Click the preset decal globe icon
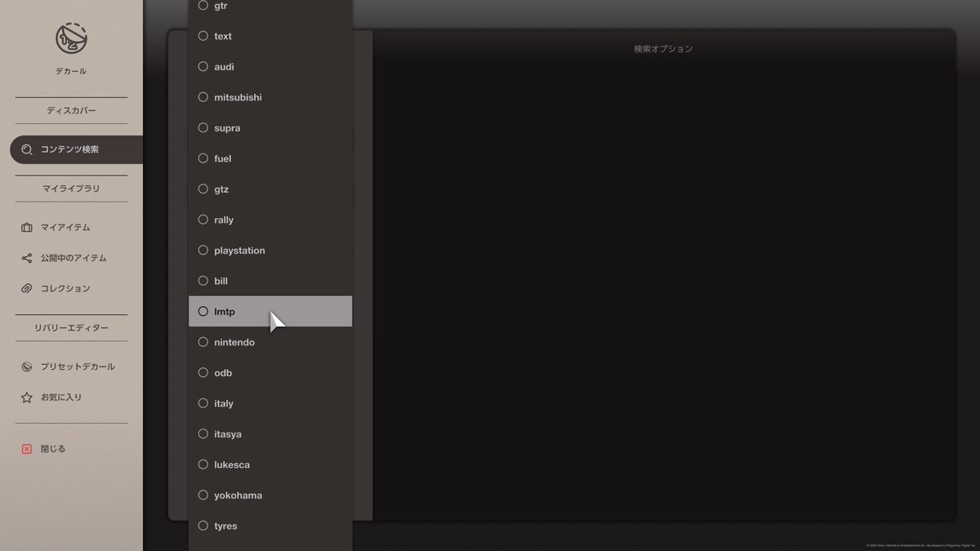The width and height of the screenshot is (980, 551). [x=27, y=367]
